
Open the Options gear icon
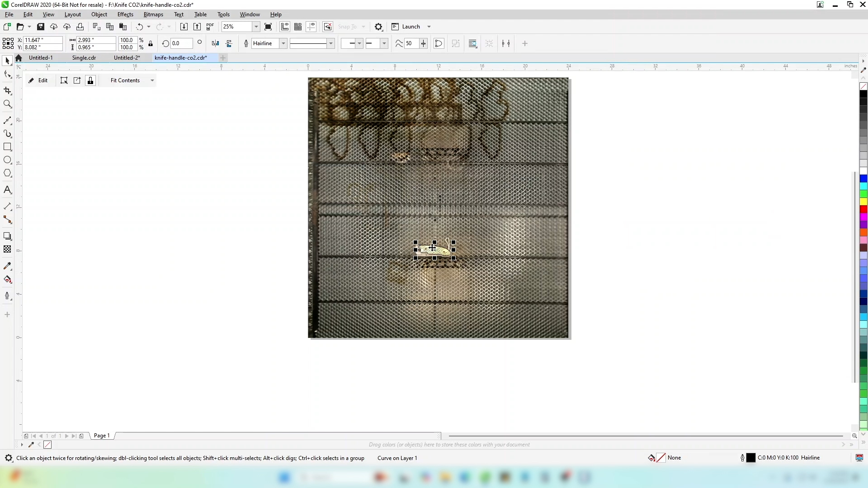point(379,27)
